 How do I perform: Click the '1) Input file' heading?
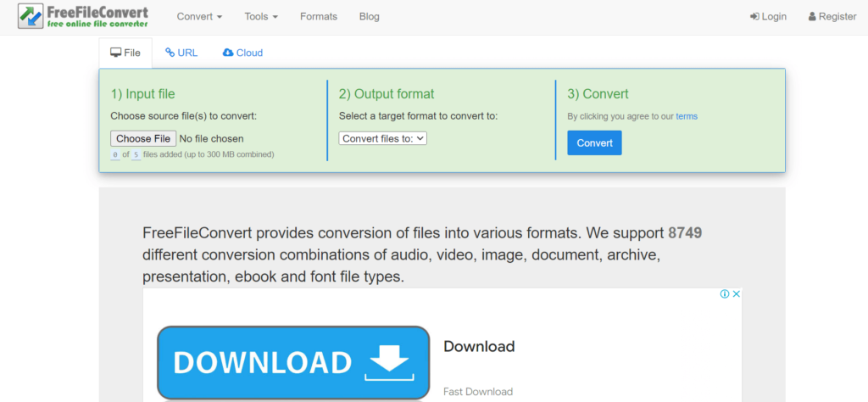[142, 94]
